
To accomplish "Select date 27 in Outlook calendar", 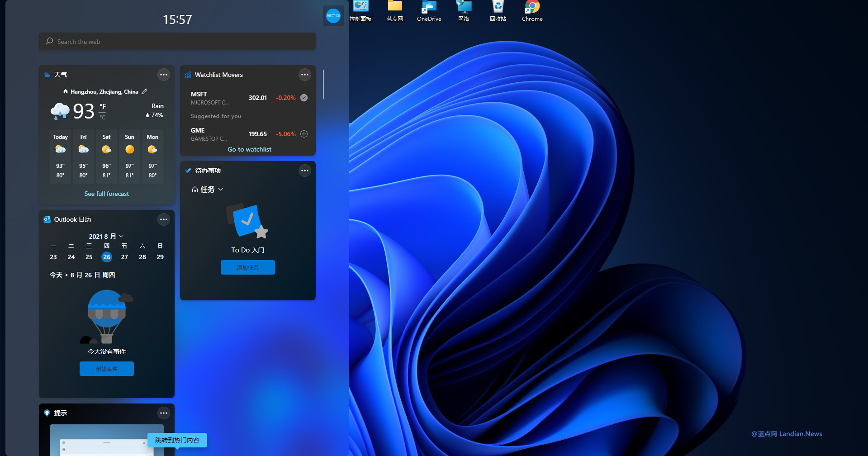I will (x=124, y=257).
